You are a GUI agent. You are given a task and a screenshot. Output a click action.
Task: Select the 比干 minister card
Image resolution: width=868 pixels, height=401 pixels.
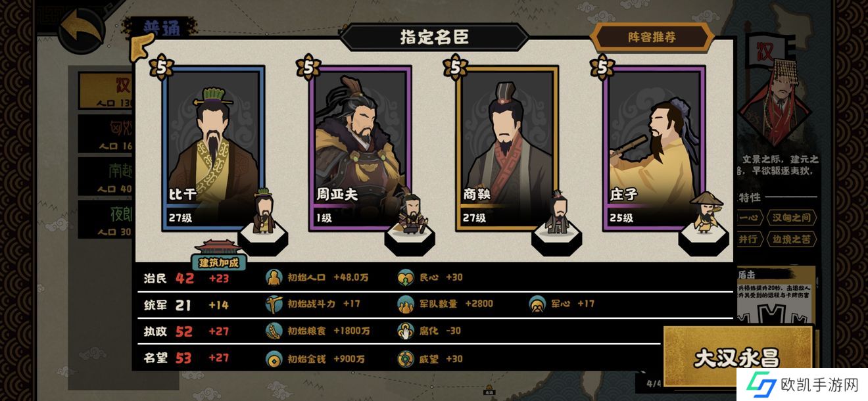pos(213,147)
